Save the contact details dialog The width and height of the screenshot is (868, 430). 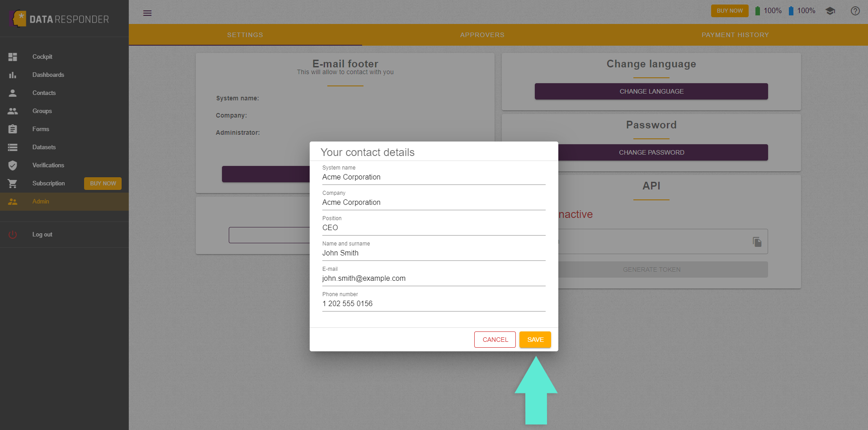pyautogui.click(x=535, y=340)
